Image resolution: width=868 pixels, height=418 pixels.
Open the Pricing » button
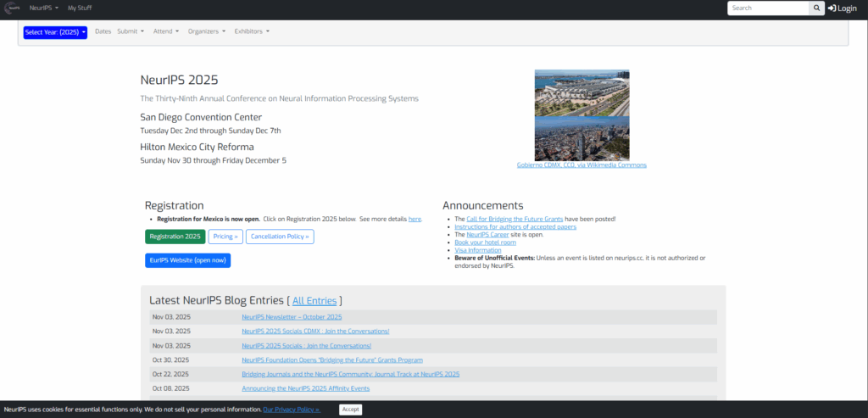click(x=225, y=237)
